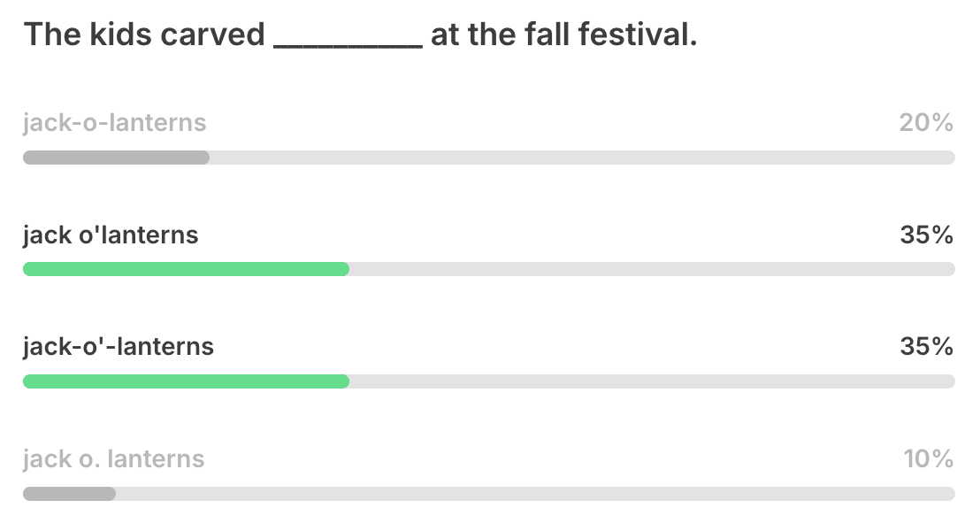Click the empty track of the jack o. lanterns bar
Image resolution: width=980 pixels, height=531 pixels.
point(535,494)
